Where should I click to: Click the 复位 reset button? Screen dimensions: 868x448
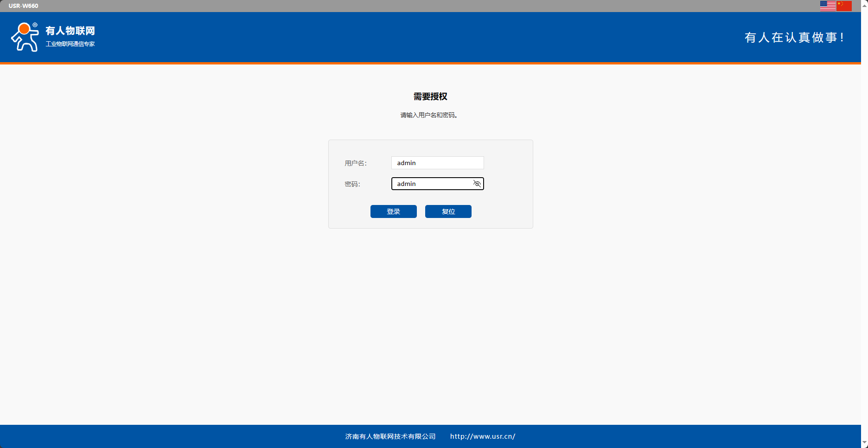tap(448, 211)
